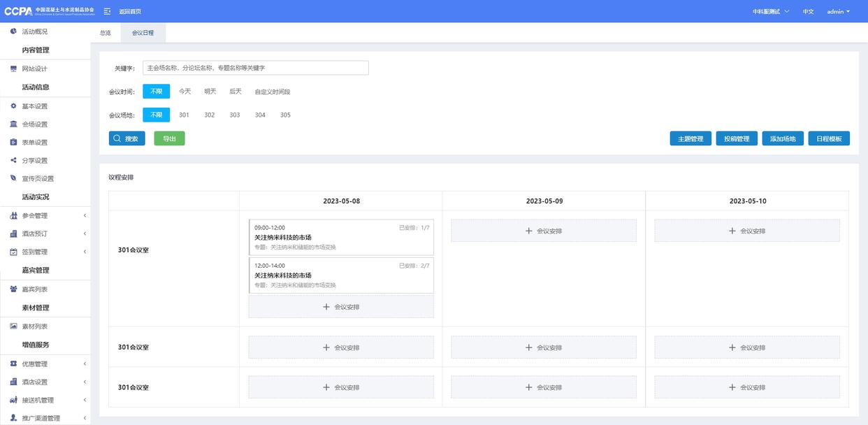Open the 中料测测试 dropdown in header

[x=770, y=11]
